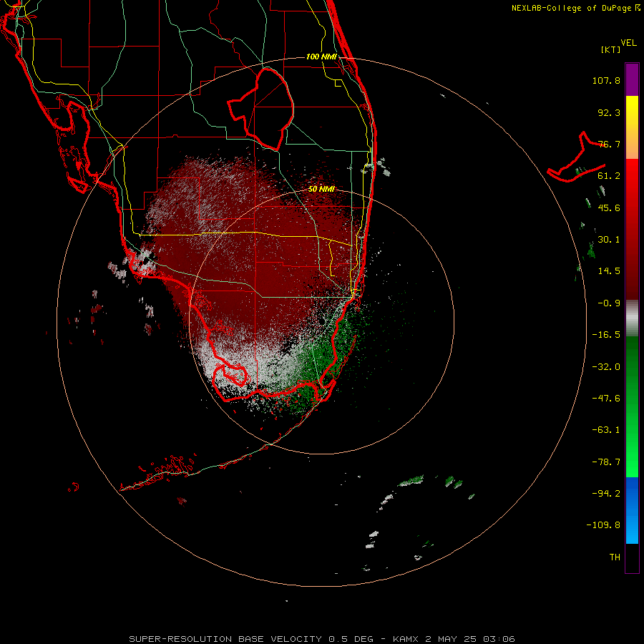Select the -47.6 legend value
Viewport: 644px width, 644px height.
click(606, 399)
